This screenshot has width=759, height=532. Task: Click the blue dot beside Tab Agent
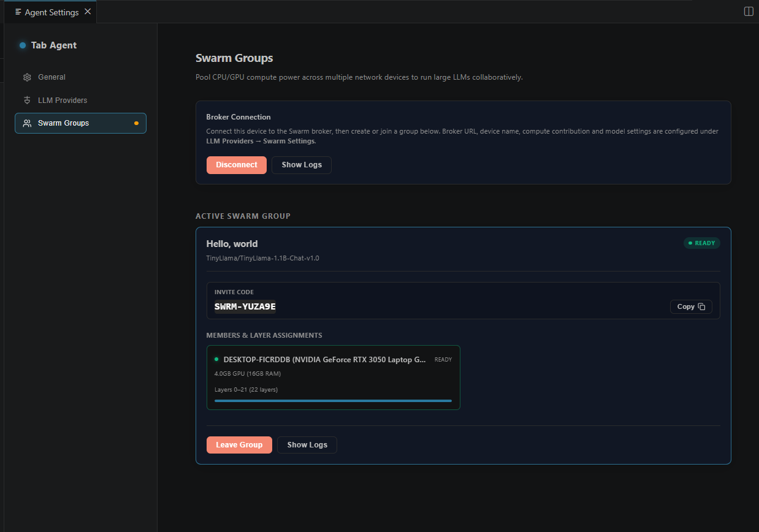pos(23,45)
